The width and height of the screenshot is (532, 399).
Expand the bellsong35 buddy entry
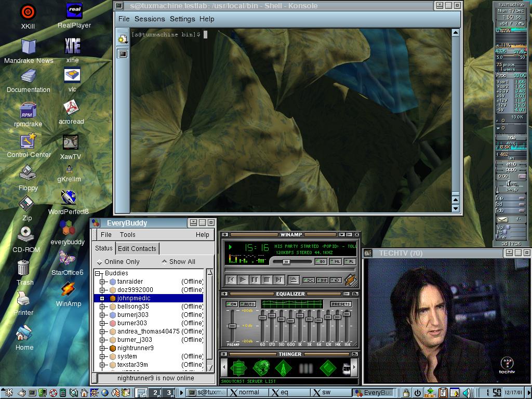[x=102, y=307]
